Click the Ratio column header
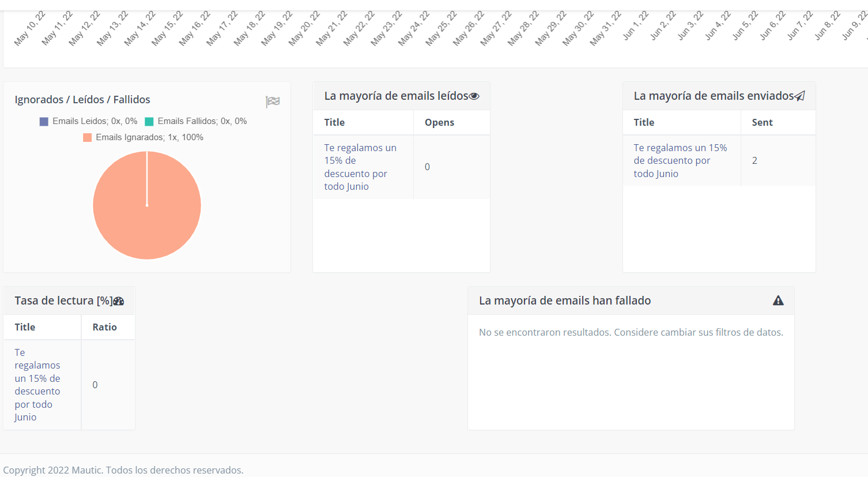 point(104,327)
